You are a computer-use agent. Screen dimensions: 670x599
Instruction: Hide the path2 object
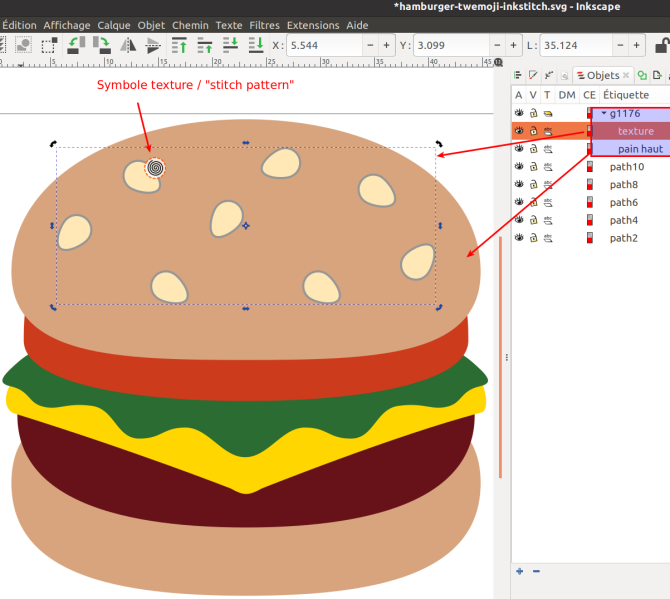(x=519, y=238)
